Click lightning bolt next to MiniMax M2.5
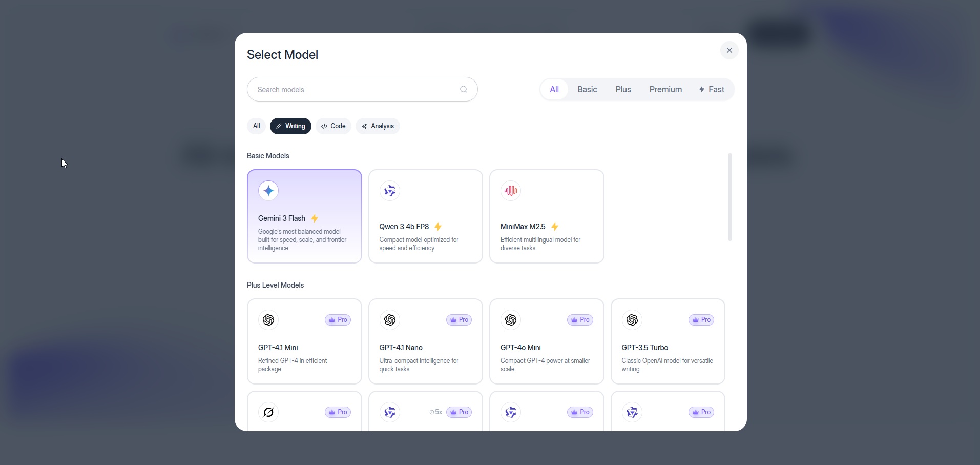This screenshot has height=465, width=980. 555,227
